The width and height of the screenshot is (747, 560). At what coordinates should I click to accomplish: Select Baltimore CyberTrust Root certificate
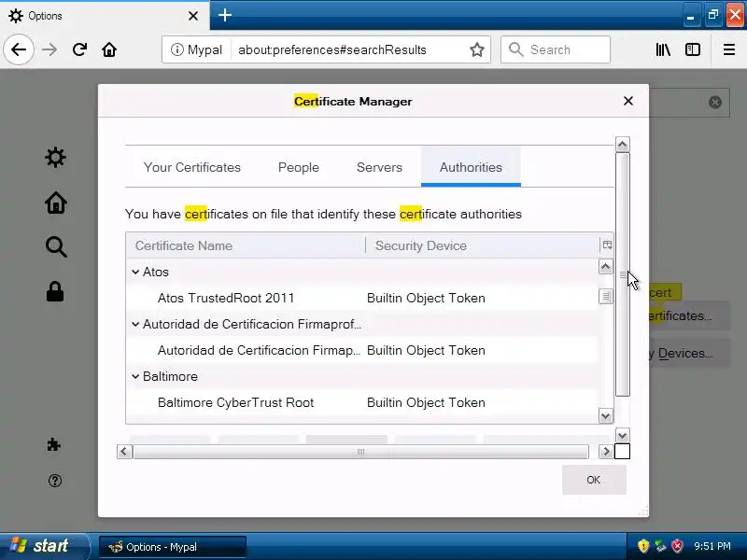tap(361, 403)
